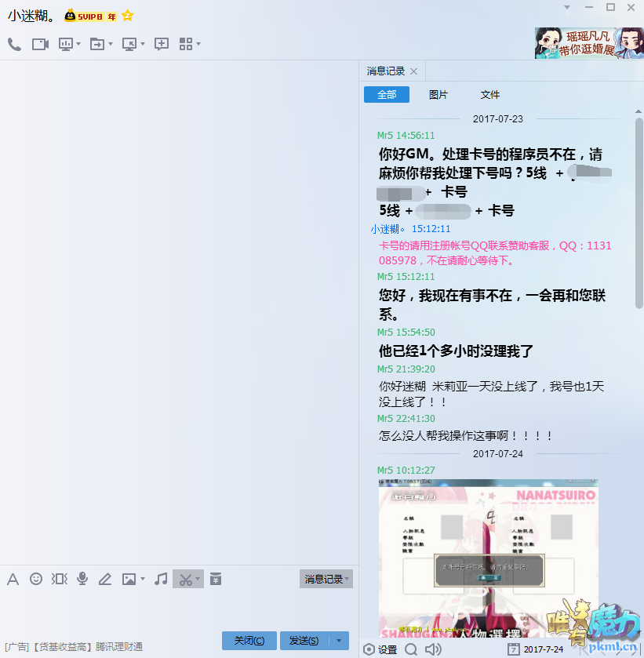Click the 关闭(C) close button
The image size is (644, 658).
249,641
